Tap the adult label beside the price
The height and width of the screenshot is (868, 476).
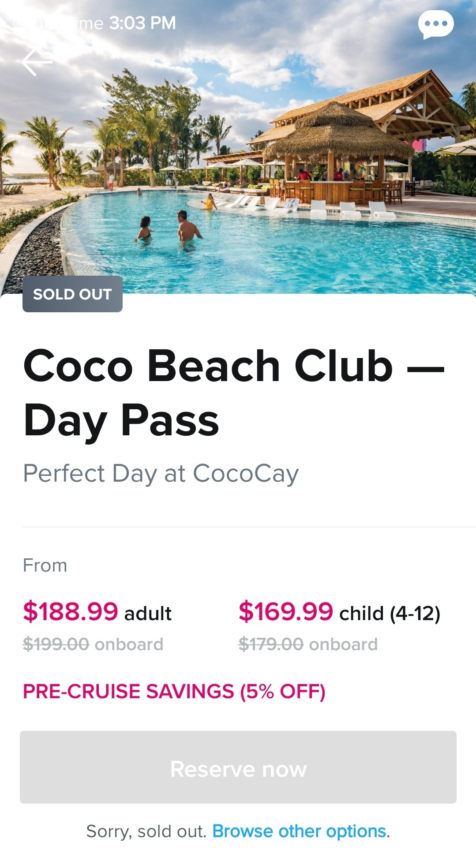(x=148, y=614)
